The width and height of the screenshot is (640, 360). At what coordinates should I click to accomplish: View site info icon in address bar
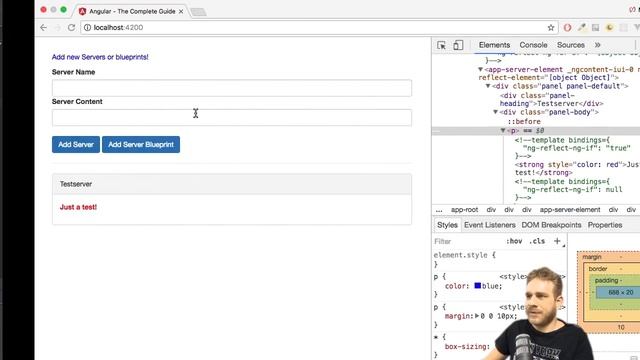87,27
